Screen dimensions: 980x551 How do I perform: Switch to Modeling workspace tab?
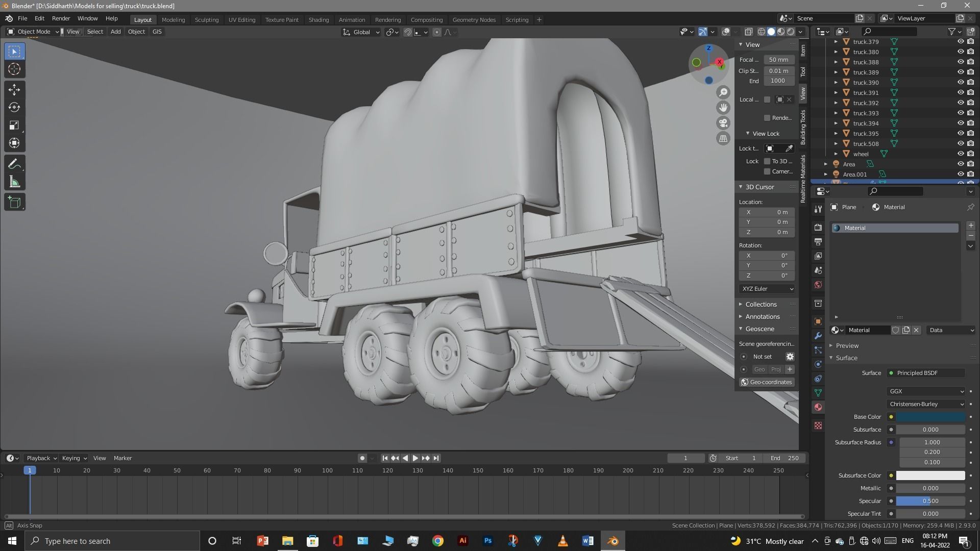tap(173, 20)
